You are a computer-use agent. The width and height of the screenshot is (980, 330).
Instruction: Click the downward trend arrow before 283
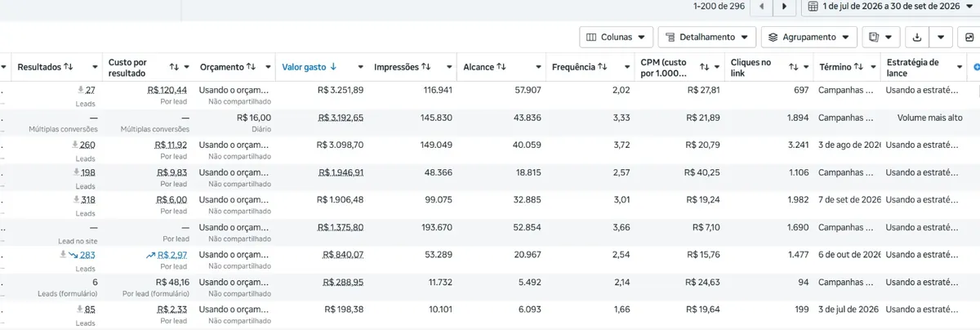(74, 255)
